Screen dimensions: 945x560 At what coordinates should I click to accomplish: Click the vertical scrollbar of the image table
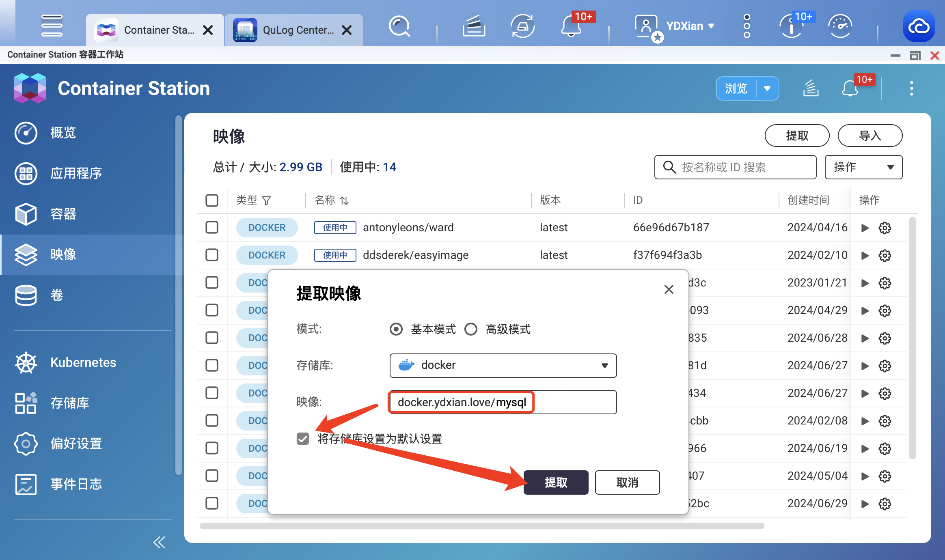pyautogui.click(x=912, y=338)
